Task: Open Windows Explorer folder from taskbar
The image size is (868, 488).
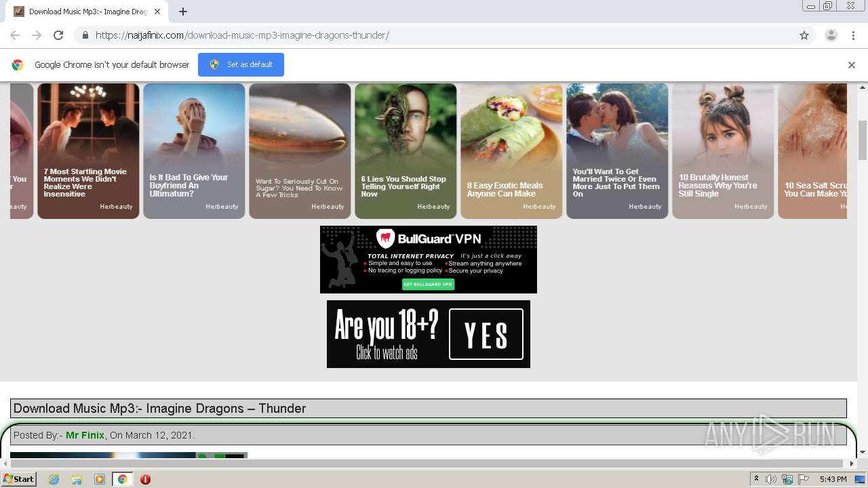Action: click(77, 479)
